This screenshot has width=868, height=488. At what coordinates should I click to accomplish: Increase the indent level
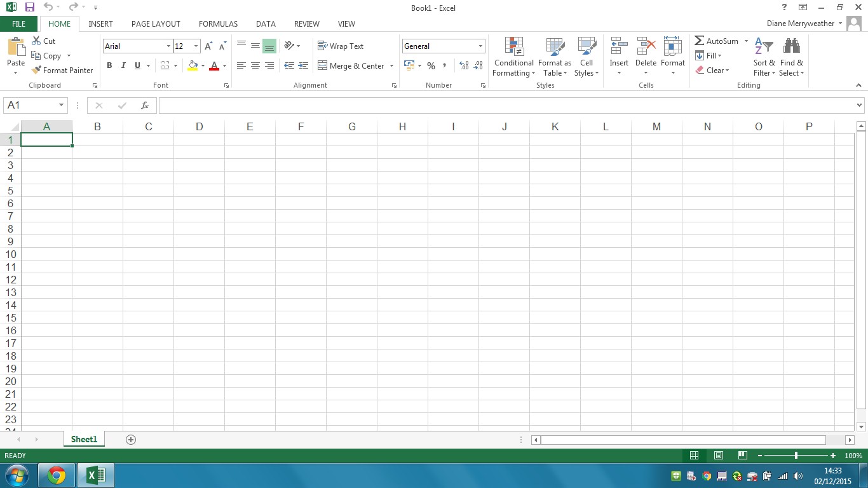point(303,65)
